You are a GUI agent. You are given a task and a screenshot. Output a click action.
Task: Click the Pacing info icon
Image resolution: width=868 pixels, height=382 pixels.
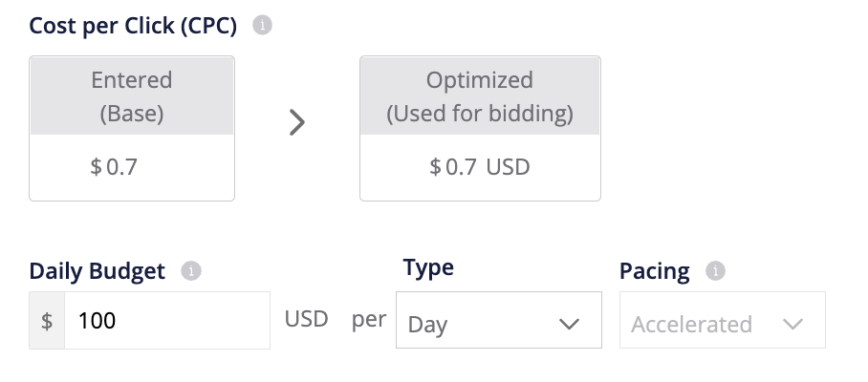(x=715, y=271)
